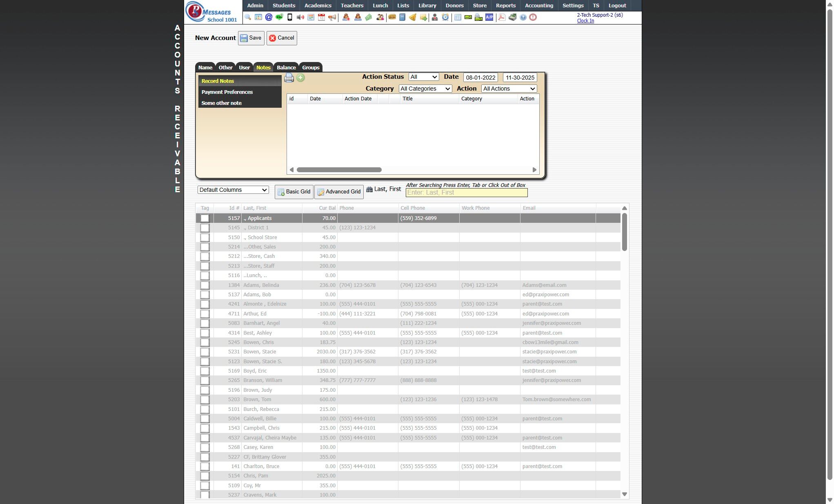Click the Save button
The height and width of the screenshot is (504, 834).
point(251,38)
